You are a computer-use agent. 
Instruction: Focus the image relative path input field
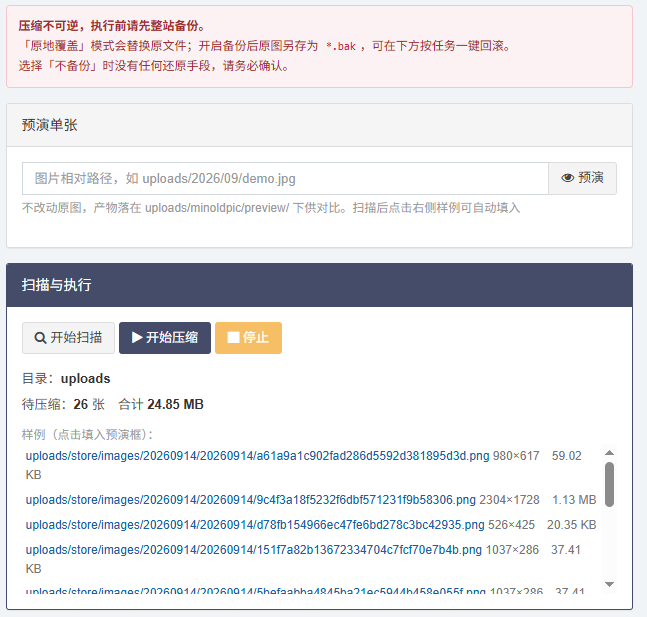pyautogui.click(x=285, y=178)
